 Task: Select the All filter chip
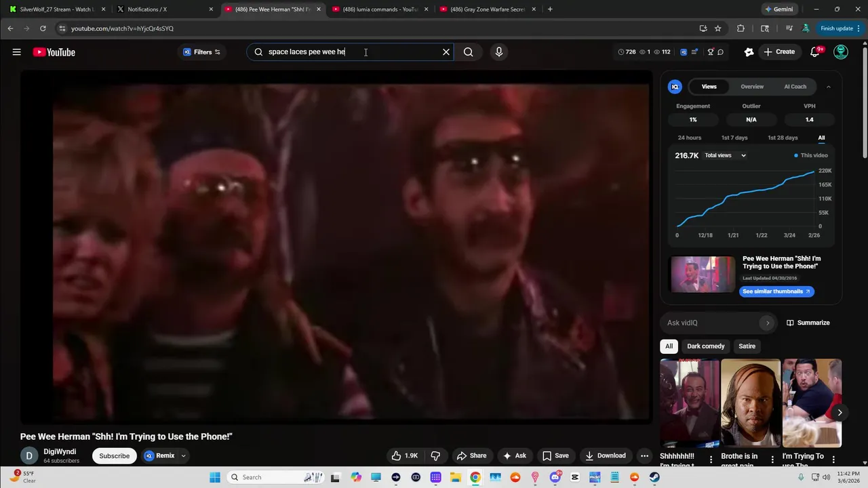tap(669, 346)
